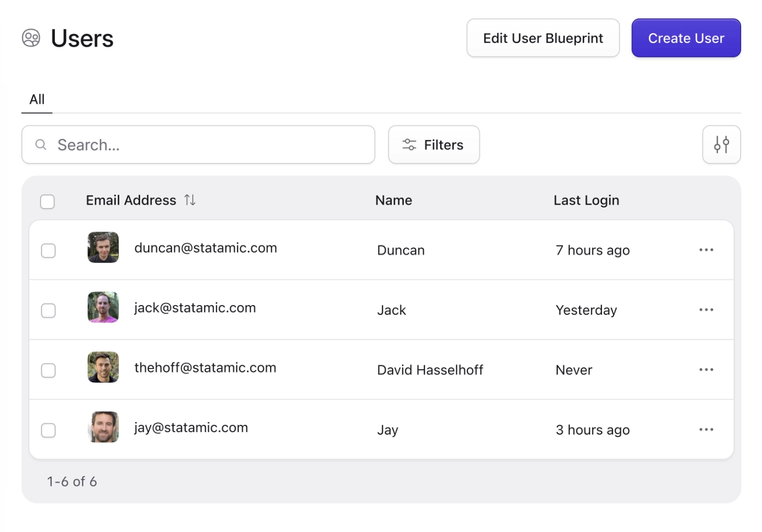Click the Edit User Blueprint button

[x=543, y=38]
